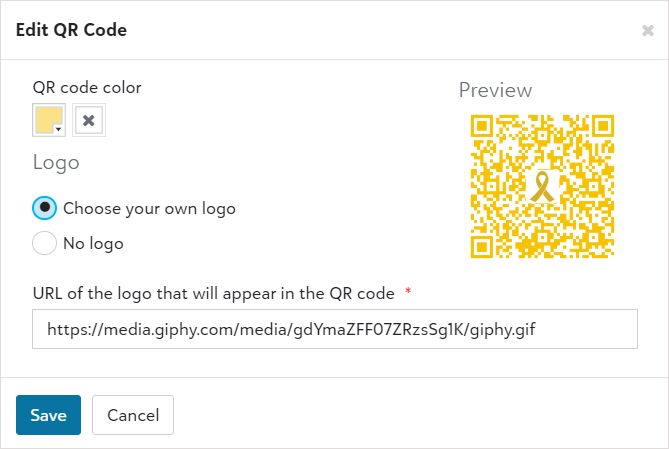The width and height of the screenshot is (669, 449).
Task: Click the top-left finder square of the QR code
Action: (482, 126)
